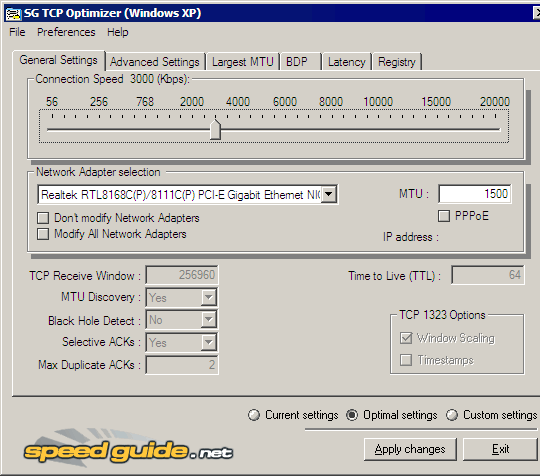Open the File menu
Viewport: 540px width, 476px height.
[x=17, y=32]
